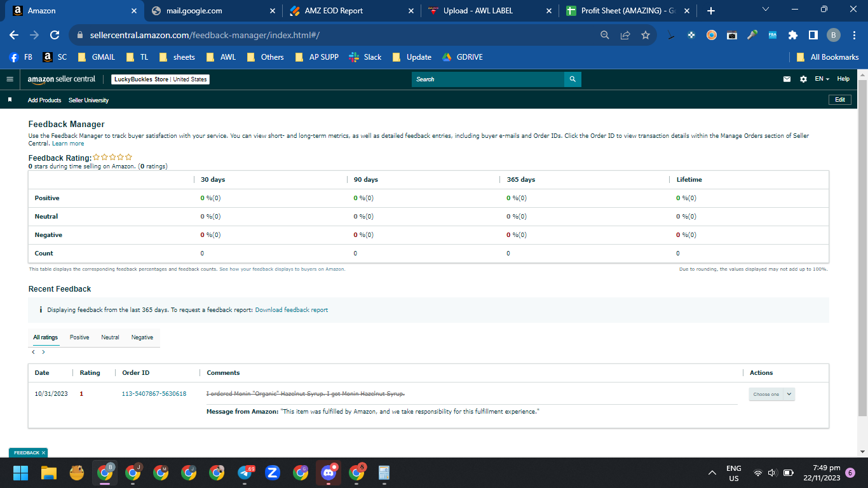Open Telegram from the taskbar
The image size is (868, 488).
tap(245, 473)
